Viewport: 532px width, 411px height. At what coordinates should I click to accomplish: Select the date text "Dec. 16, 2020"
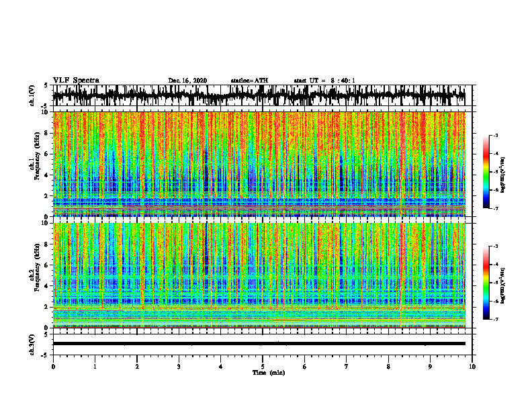tap(187, 81)
